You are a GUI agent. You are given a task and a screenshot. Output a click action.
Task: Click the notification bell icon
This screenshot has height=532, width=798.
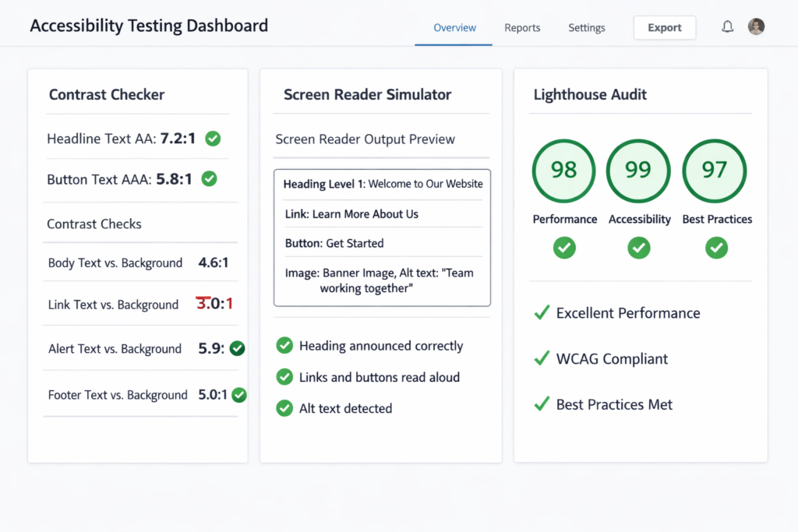click(x=727, y=27)
